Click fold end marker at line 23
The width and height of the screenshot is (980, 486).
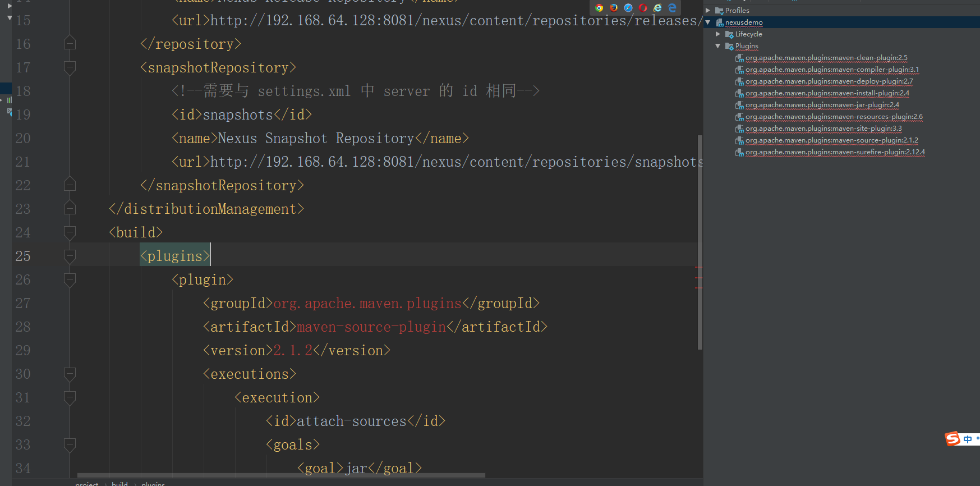coord(70,208)
